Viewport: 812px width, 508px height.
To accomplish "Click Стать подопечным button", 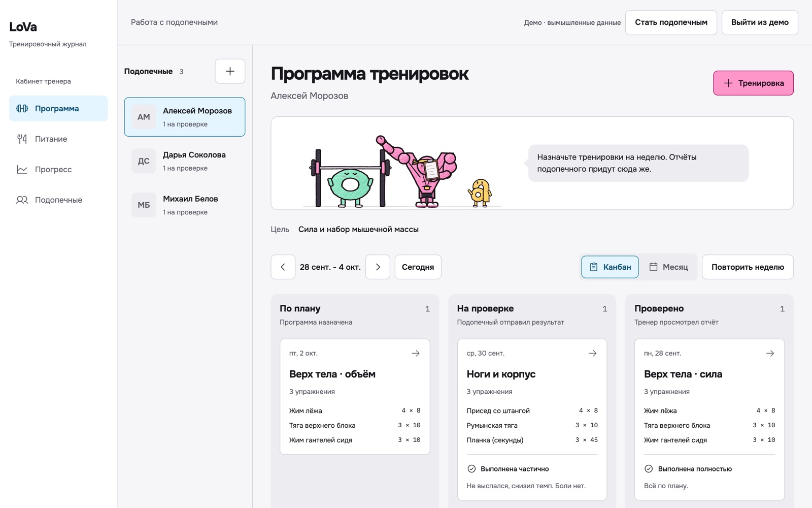I will tap(671, 22).
